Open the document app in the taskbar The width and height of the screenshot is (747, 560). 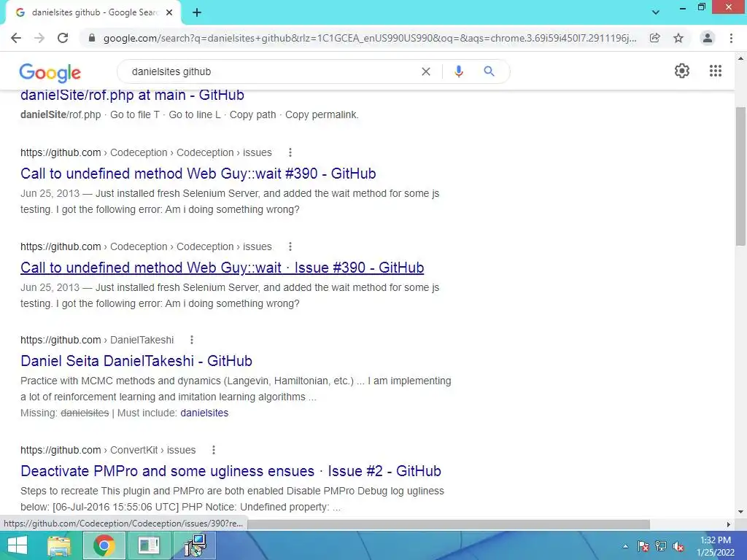point(149,545)
